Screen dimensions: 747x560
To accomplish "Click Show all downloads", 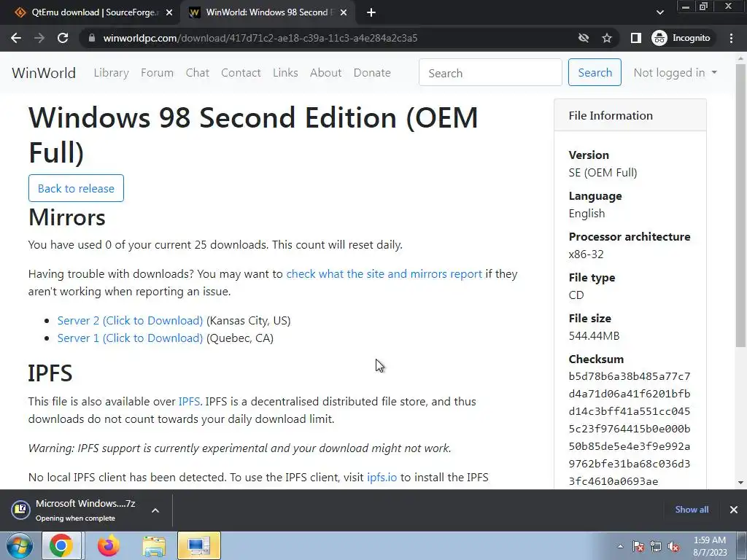I will 692,510.
